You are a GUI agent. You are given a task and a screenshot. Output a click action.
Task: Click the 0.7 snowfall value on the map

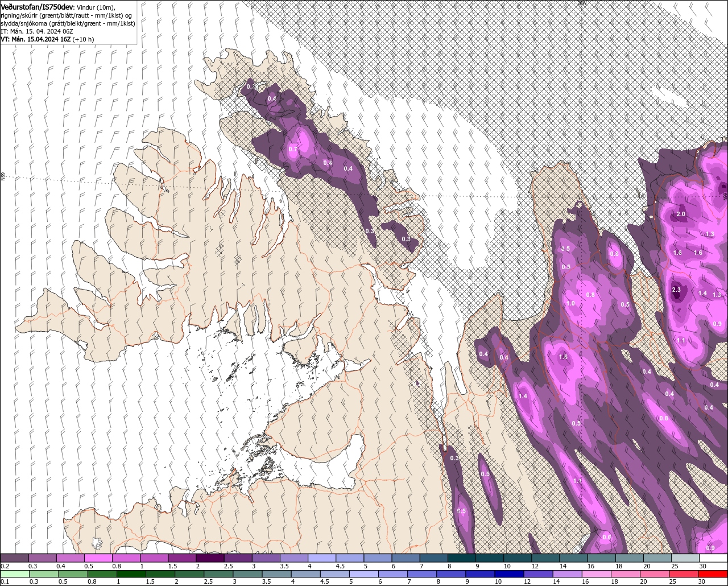click(x=293, y=148)
